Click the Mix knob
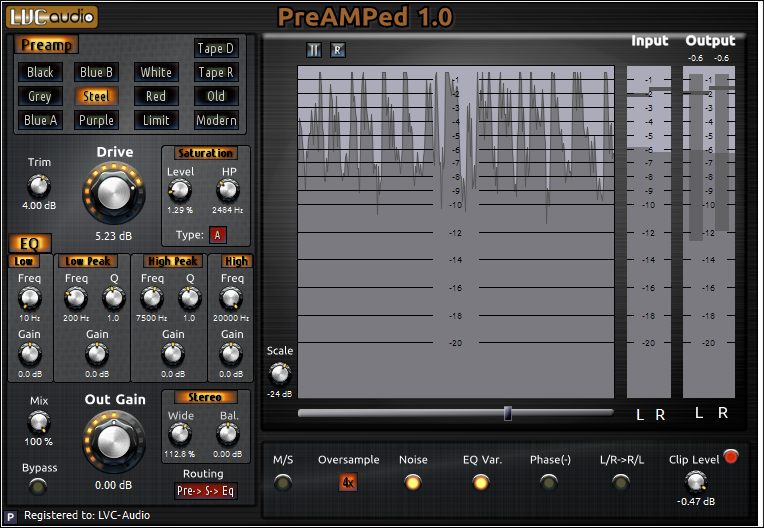 38,422
